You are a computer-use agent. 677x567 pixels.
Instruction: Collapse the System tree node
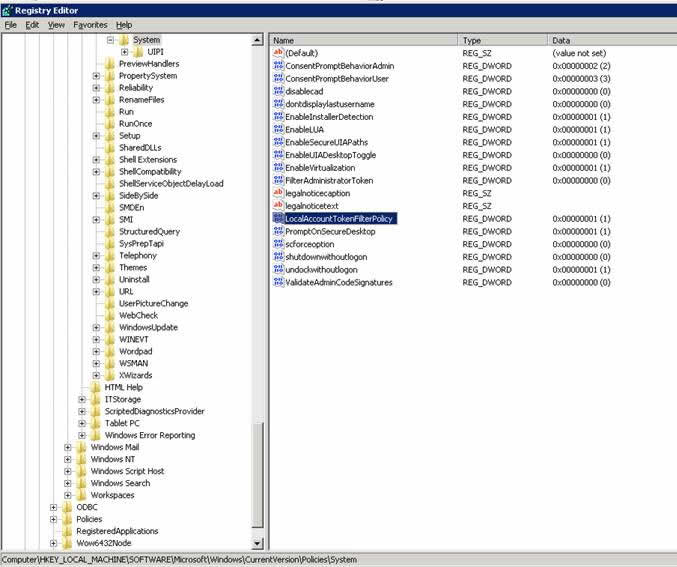pyautogui.click(x=111, y=40)
